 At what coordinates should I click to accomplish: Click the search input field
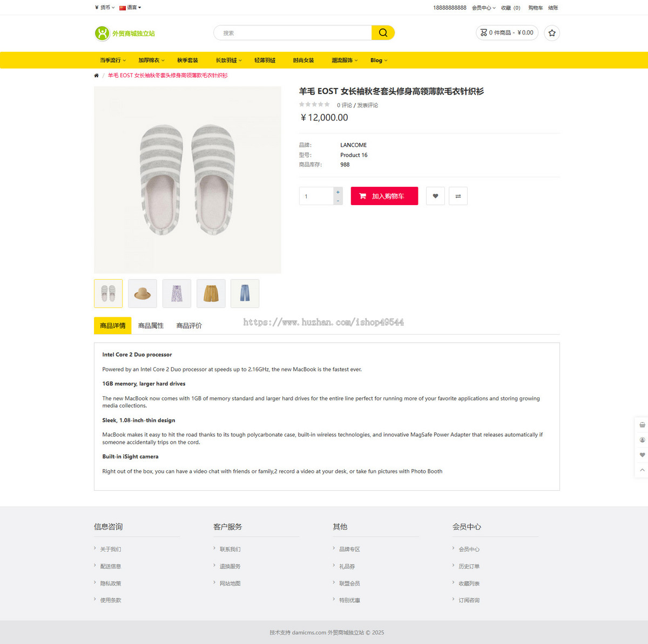point(293,33)
